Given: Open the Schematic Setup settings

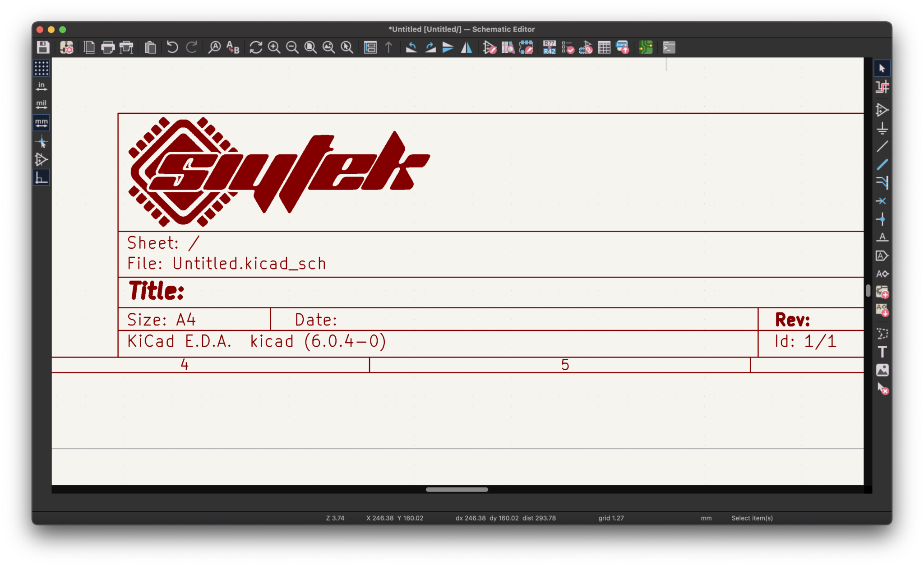Looking at the screenshot, I should pyautogui.click(x=67, y=47).
